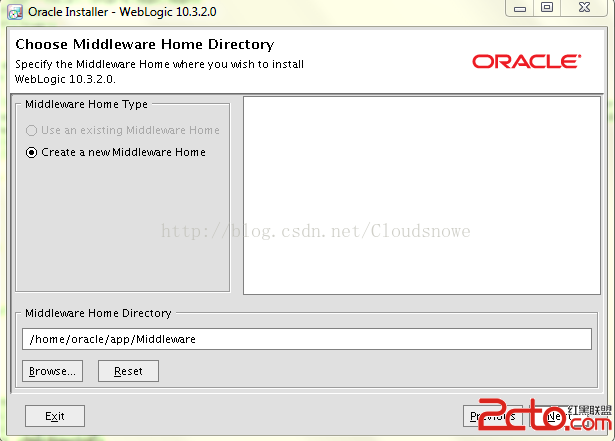Open the Browse... directory chooser
Image resolution: width=615 pixels, height=441 pixels.
(53, 371)
